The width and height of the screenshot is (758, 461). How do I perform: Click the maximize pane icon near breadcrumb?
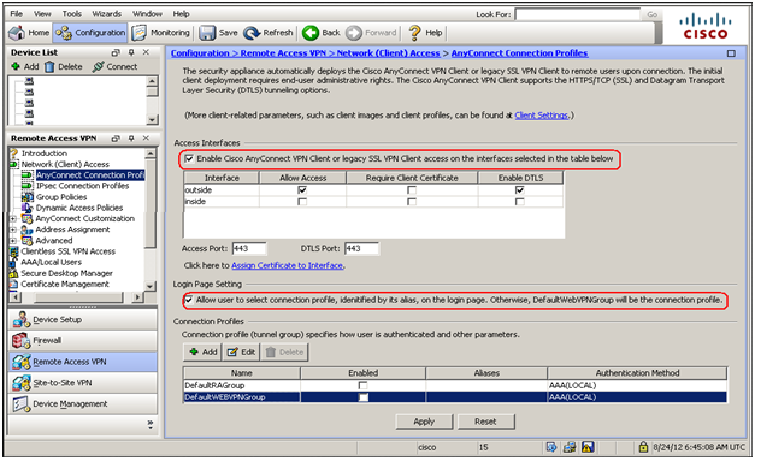pos(731,53)
